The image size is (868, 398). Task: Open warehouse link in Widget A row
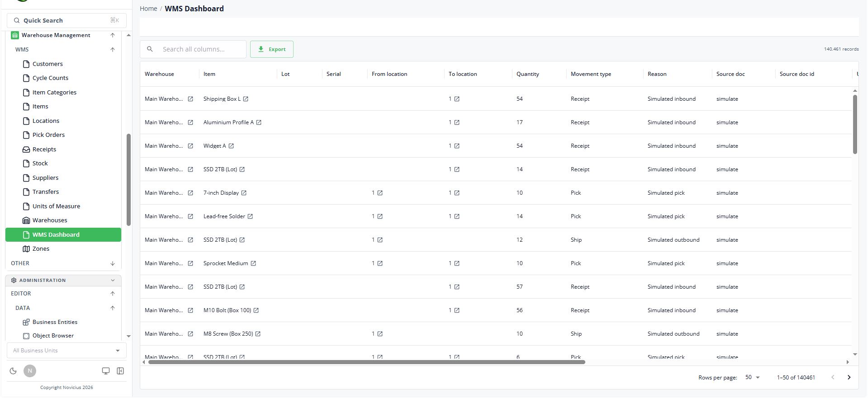tap(190, 146)
